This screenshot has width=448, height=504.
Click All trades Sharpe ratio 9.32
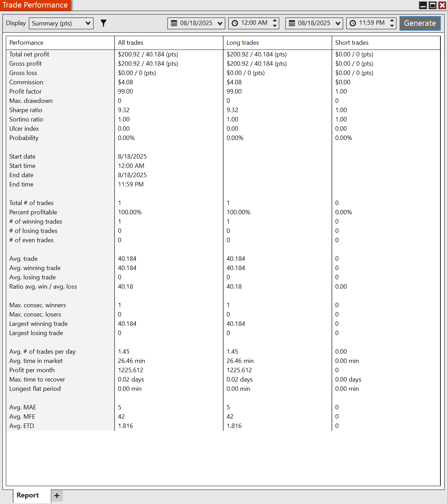click(124, 110)
